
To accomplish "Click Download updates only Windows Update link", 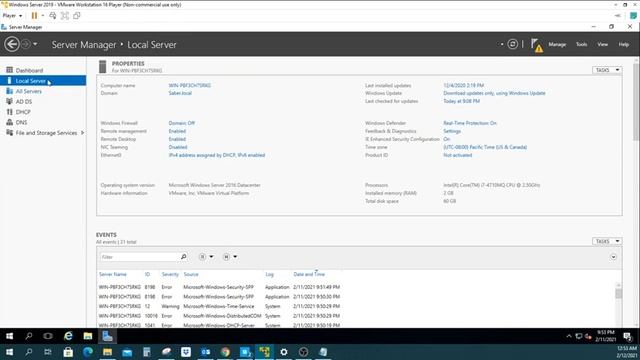I will tap(494, 93).
